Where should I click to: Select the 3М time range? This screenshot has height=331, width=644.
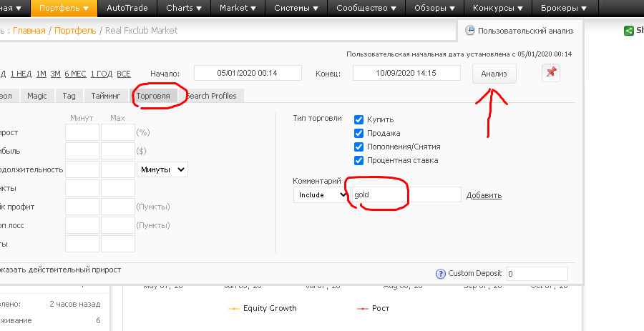55,74
